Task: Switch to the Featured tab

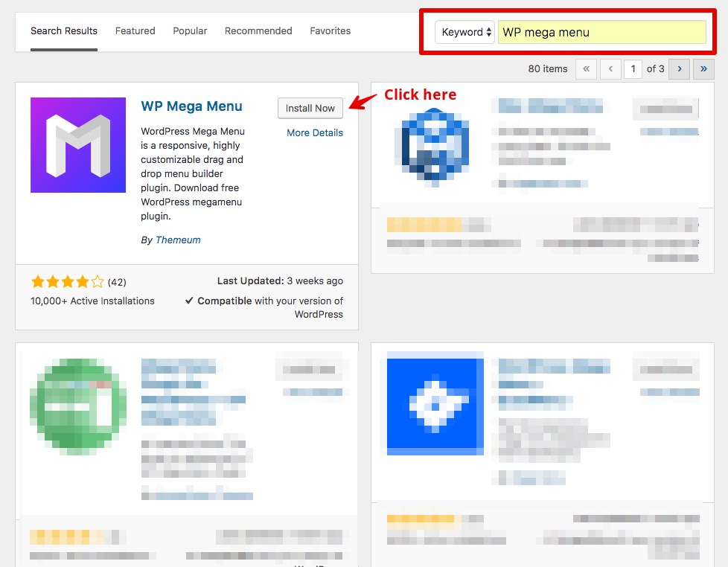Action: pyautogui.click(x=135, y=31)
